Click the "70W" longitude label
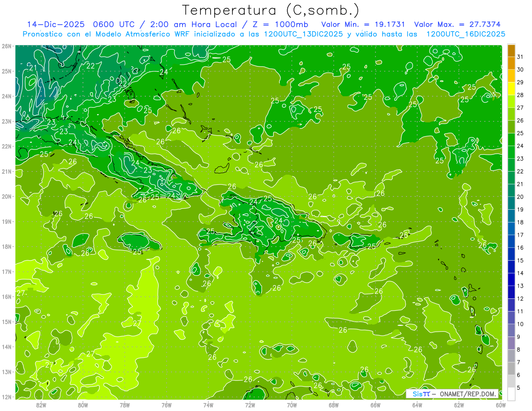 [292, 405]
